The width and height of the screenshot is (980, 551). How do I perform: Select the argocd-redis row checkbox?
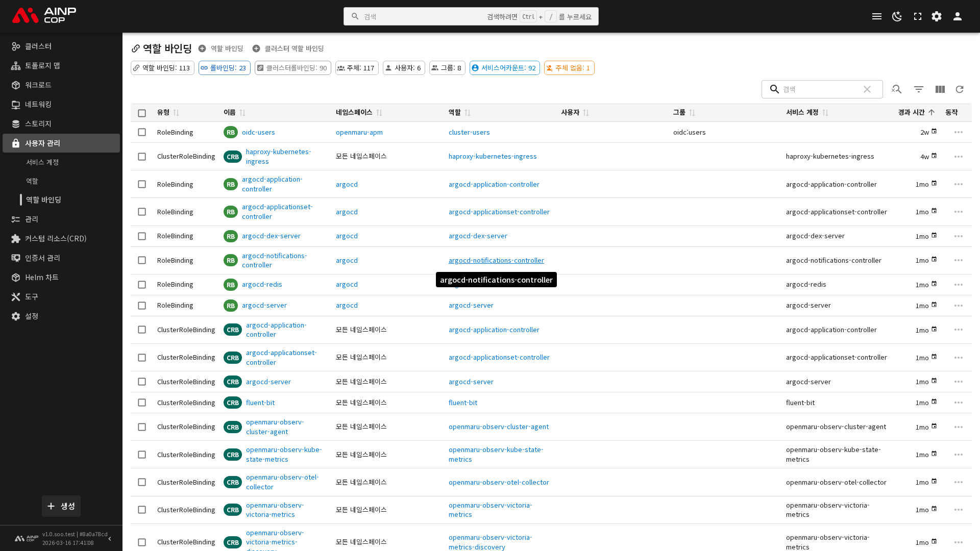142,285
